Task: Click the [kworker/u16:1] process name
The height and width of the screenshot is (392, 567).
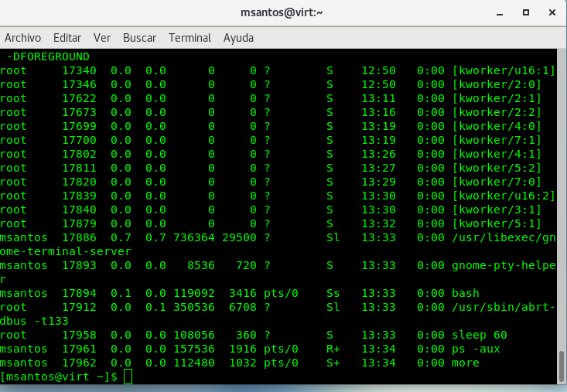Action: tap(504, 70)
